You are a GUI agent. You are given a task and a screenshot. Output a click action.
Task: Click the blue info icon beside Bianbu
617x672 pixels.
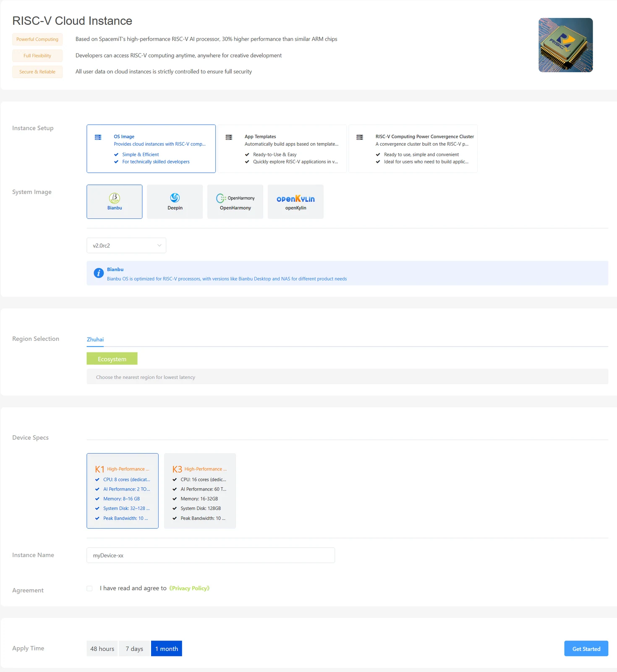click(x=98, y=273)
